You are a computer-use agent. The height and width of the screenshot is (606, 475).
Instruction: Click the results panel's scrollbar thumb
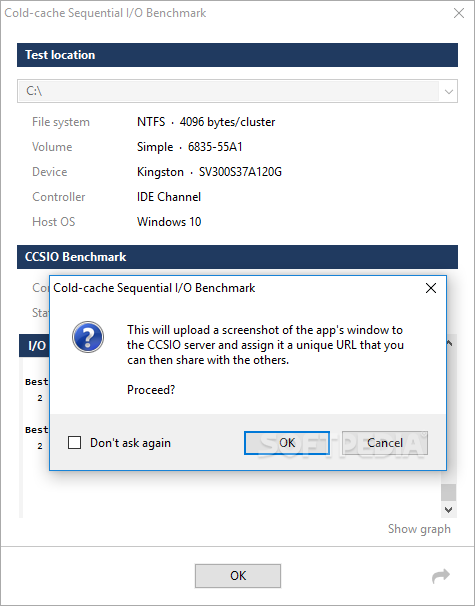pos(449,492)
